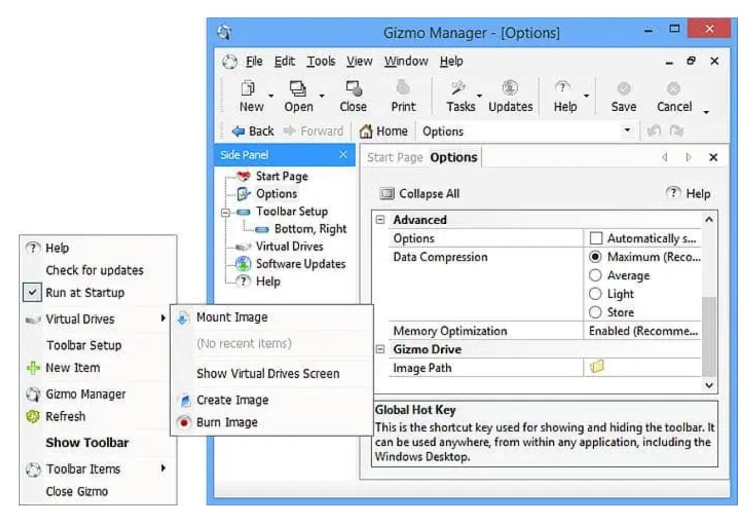Click the Software Updates tree icon
Screen dimensions: 756x532
coord(243,264)
